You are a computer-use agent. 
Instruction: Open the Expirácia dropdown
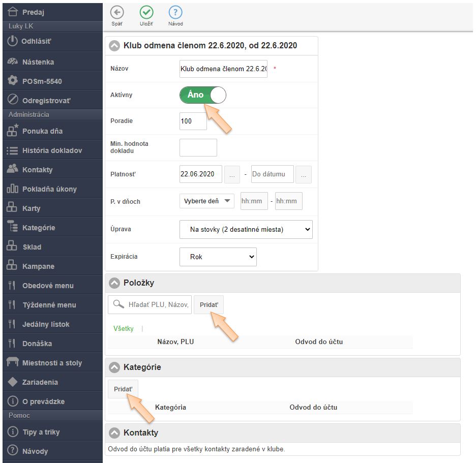tap(218, 257)
